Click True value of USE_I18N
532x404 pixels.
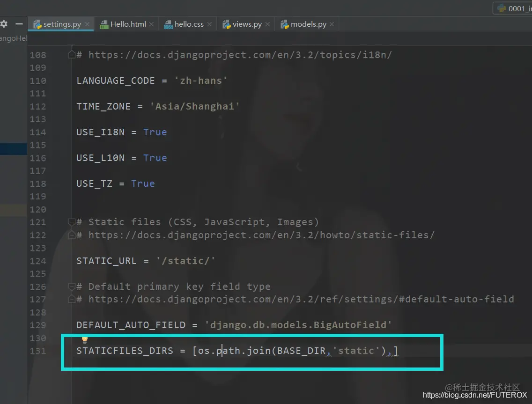point(155,132)
